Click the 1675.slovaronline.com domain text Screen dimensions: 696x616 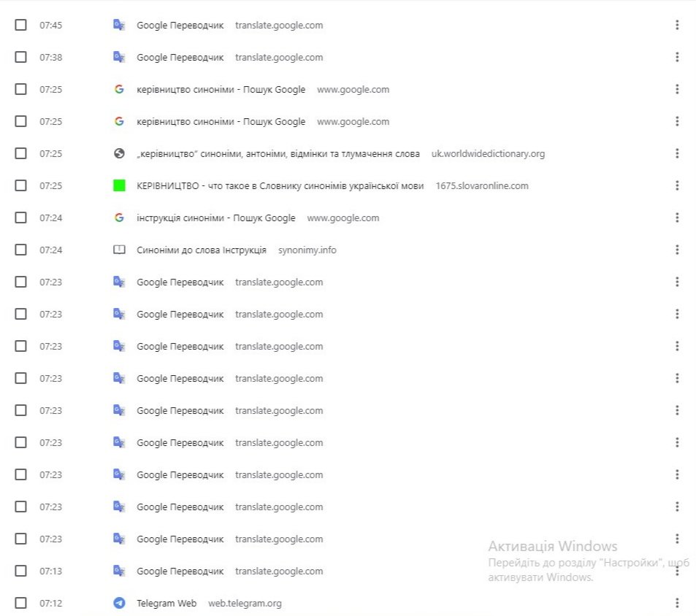tap(481, 186)
